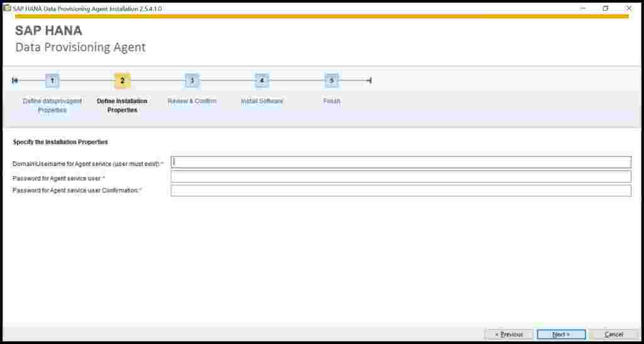The height and width of the screenshot is (344, 644).
Task: Click the 'Specify the Installation Properties' heading
Action: (x=60, y=142)
